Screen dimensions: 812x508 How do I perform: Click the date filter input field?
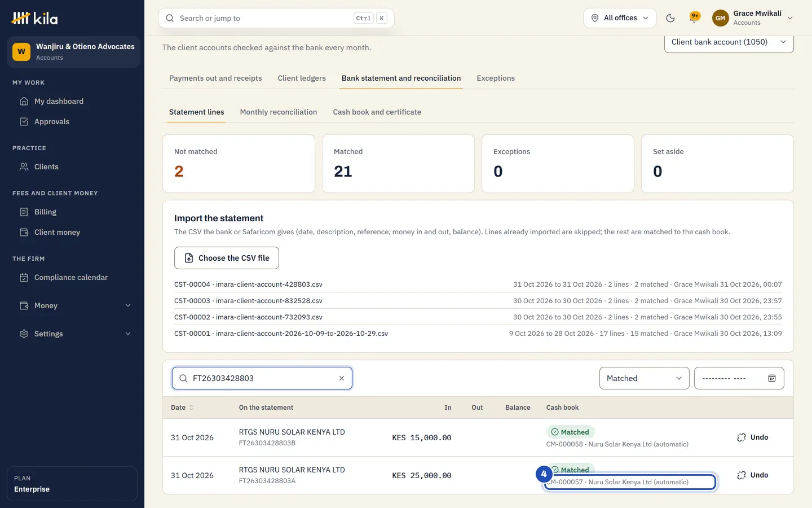tap(739, 378)
